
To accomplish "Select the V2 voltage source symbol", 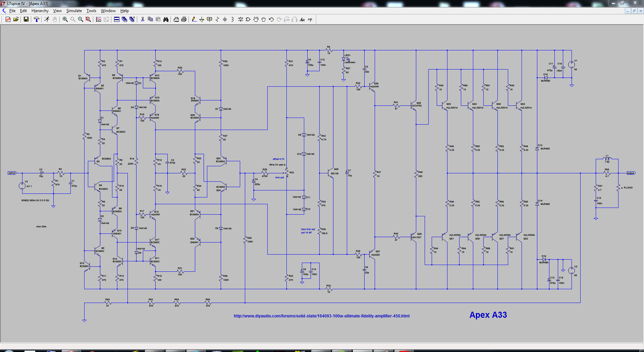I will point(572,270).
